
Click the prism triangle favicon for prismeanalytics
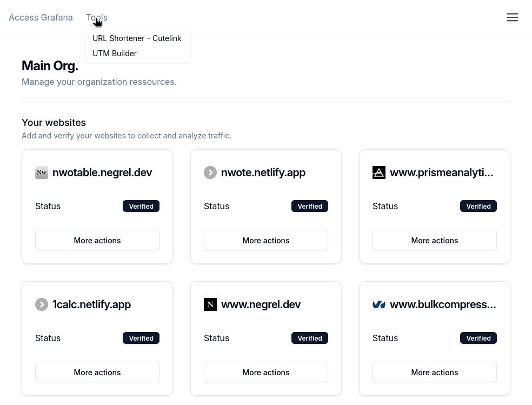(x=379, y=172)
